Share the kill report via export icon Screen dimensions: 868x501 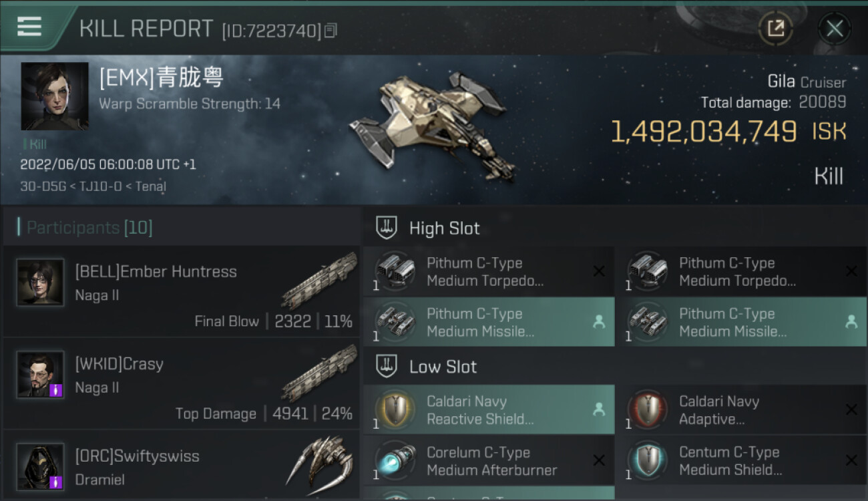775,28
